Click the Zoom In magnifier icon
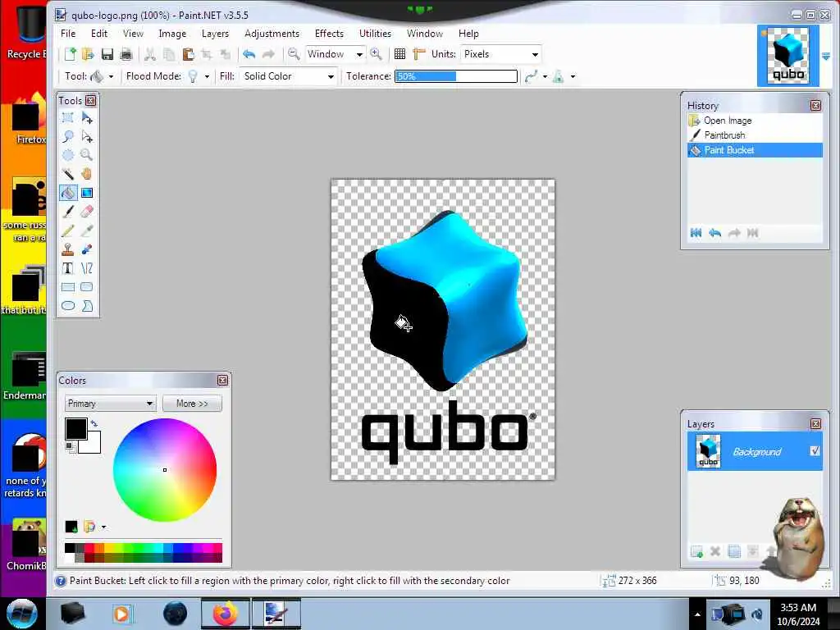840x630 pixels. tap(376, 54)
